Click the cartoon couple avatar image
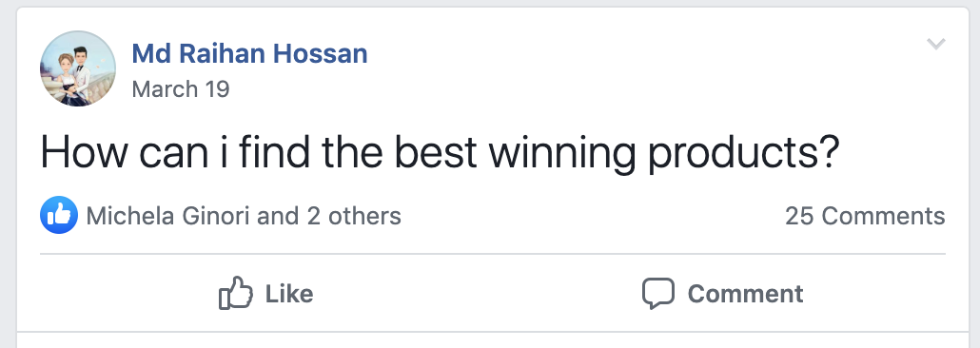The height and width of the screenshot is (348, 980). pos(77,68)
